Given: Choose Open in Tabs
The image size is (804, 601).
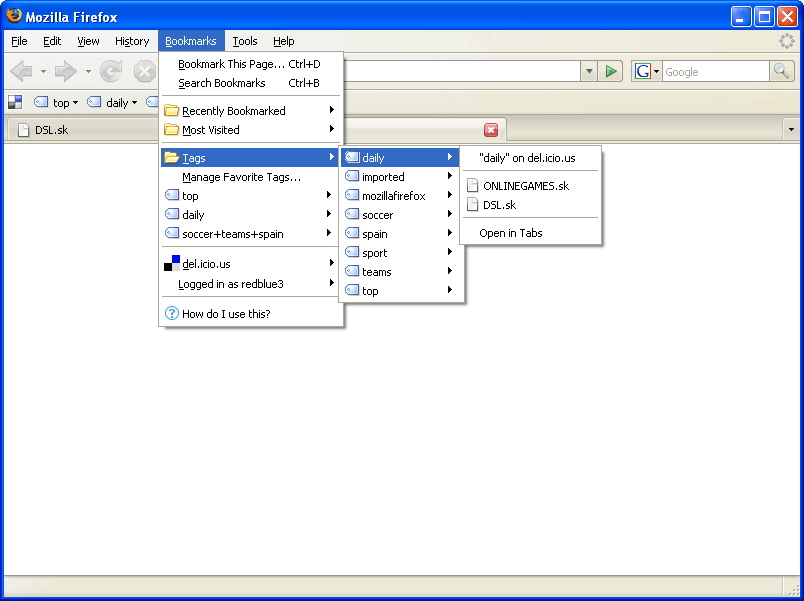Looking at the screenshot, I should click(530, 233).
